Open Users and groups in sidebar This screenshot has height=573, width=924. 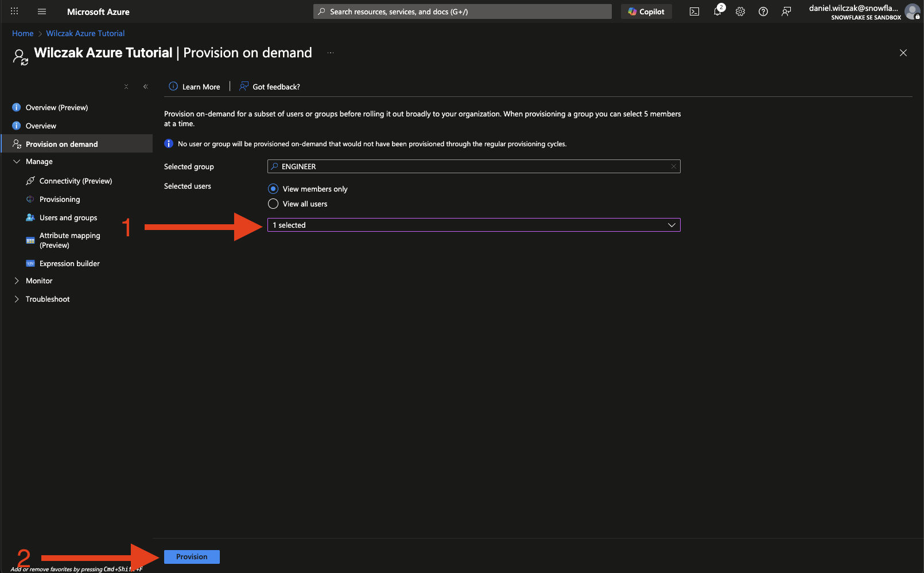coord(68,218)
